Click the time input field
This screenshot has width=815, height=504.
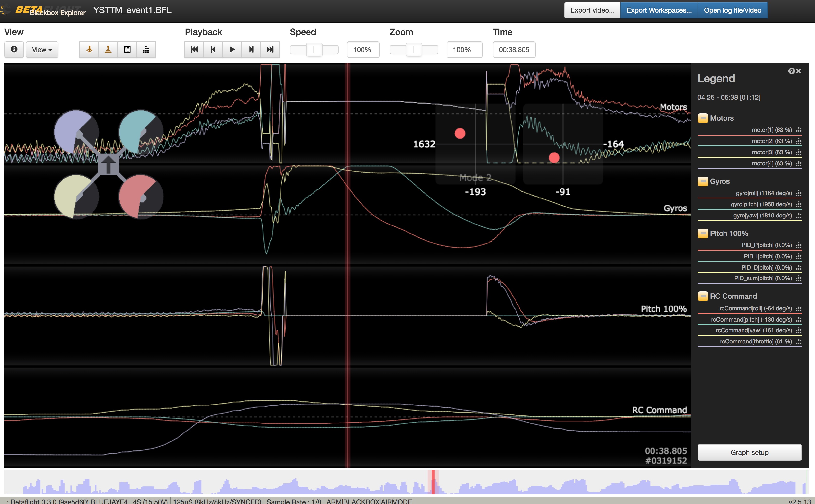[514, 49]
